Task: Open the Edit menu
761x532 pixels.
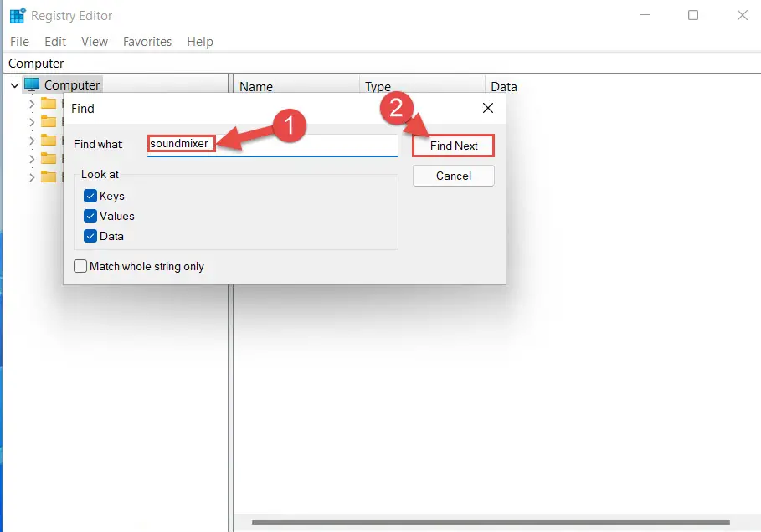Action: click(x=55, y=42)
